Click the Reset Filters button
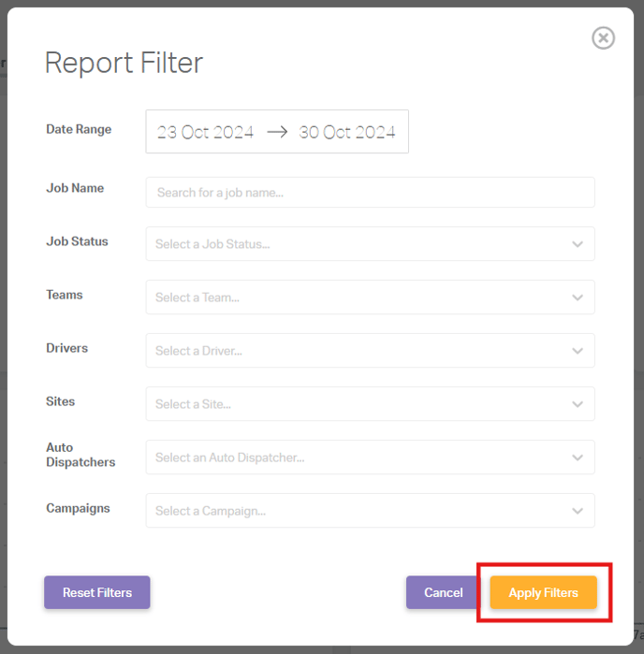 (x=97, y=592)
